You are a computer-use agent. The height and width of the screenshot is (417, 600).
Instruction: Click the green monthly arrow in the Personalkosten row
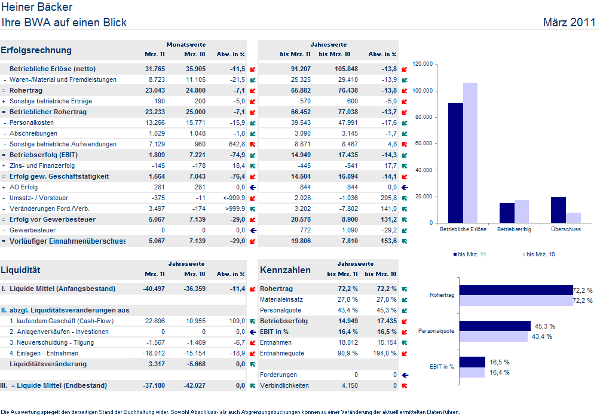tap(253, 123)
